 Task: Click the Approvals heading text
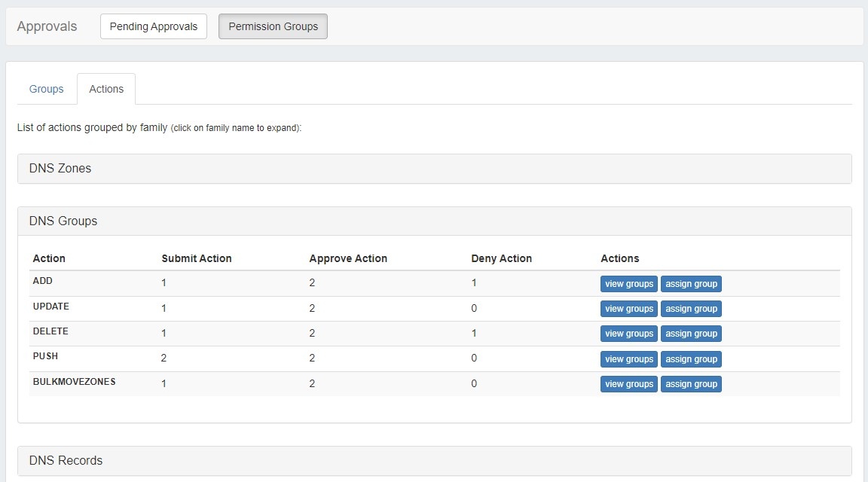click(x=47, y=26)
